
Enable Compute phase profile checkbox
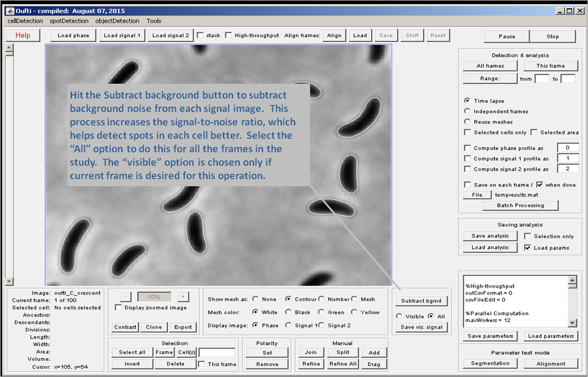tap(468, 148)
